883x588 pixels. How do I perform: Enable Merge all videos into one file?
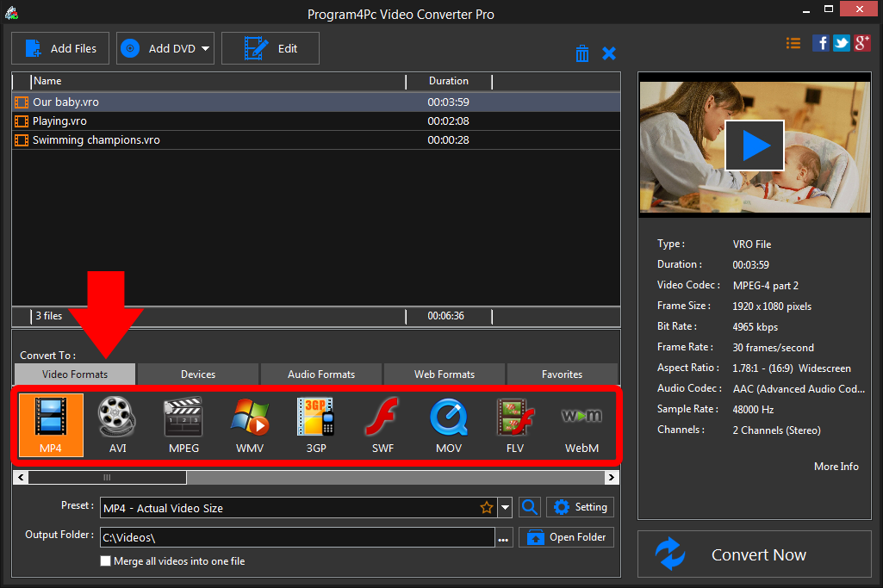point(106,561)
